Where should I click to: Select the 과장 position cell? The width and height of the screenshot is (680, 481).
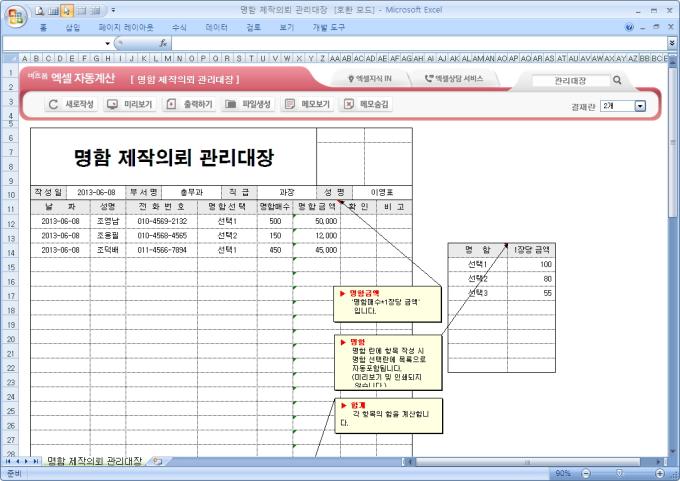(x=287, y=192)
